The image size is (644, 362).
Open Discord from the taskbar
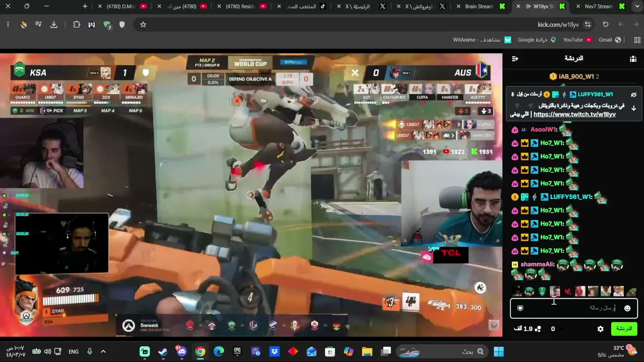pyautogui.click(x=182, y=351)
